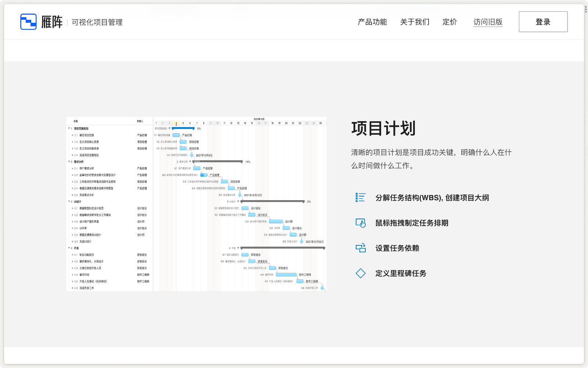Click the 完成UI设计 milestone diamond
This screenshot has width=588, height=368.
(301, 242)
